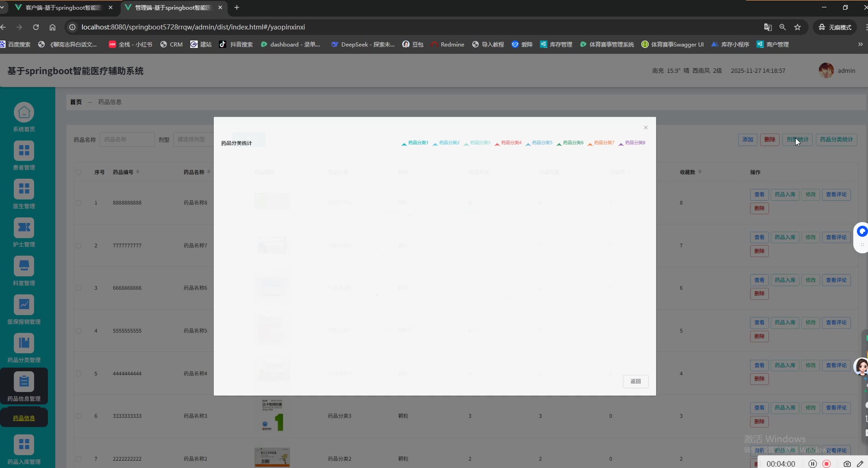868x468 pixels.
Task: Toggle the 药品分类2 legend series
Action: coord(446,143)
